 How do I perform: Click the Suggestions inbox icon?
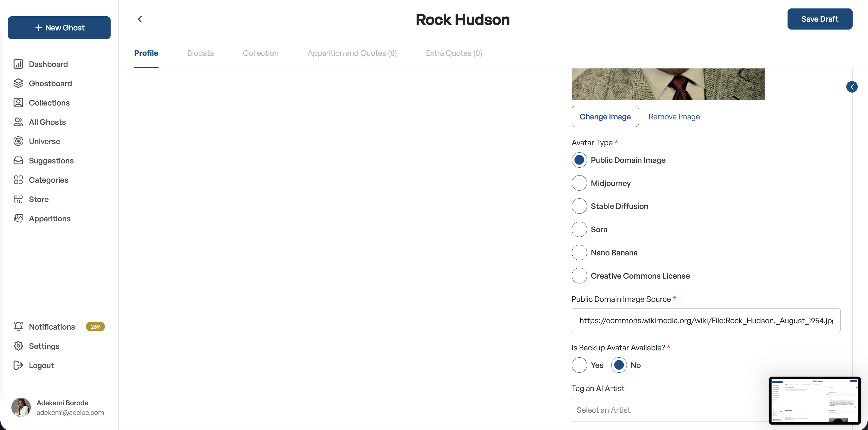point(18,160)
